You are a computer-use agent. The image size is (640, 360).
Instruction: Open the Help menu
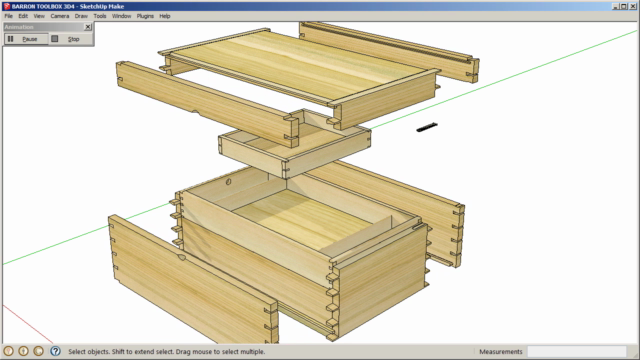[x=164, y=16]
